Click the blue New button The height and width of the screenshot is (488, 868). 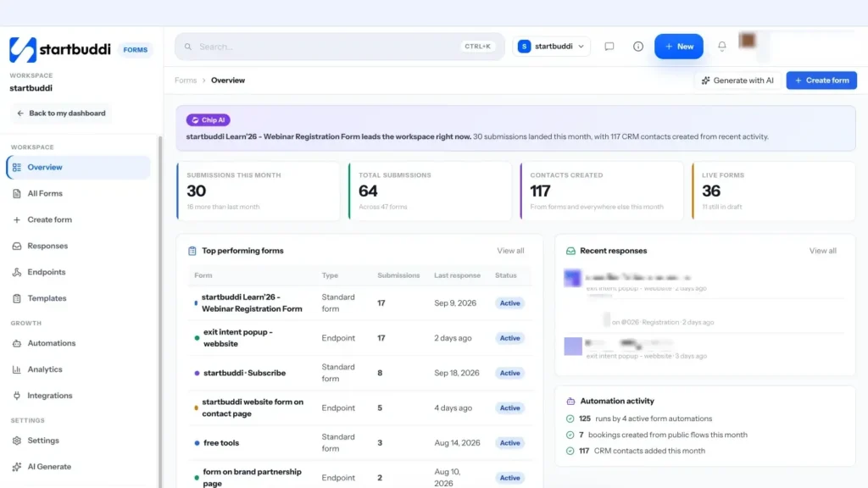679,47
